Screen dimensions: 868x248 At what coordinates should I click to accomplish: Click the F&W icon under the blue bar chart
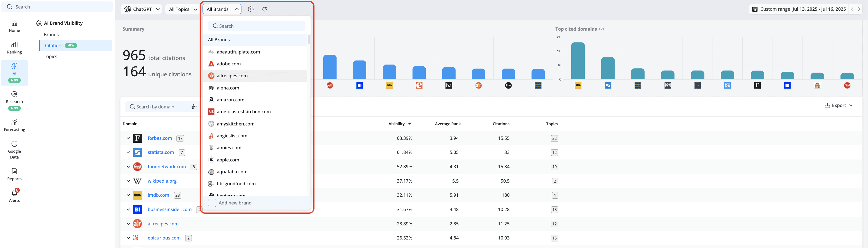coord(508,86)
